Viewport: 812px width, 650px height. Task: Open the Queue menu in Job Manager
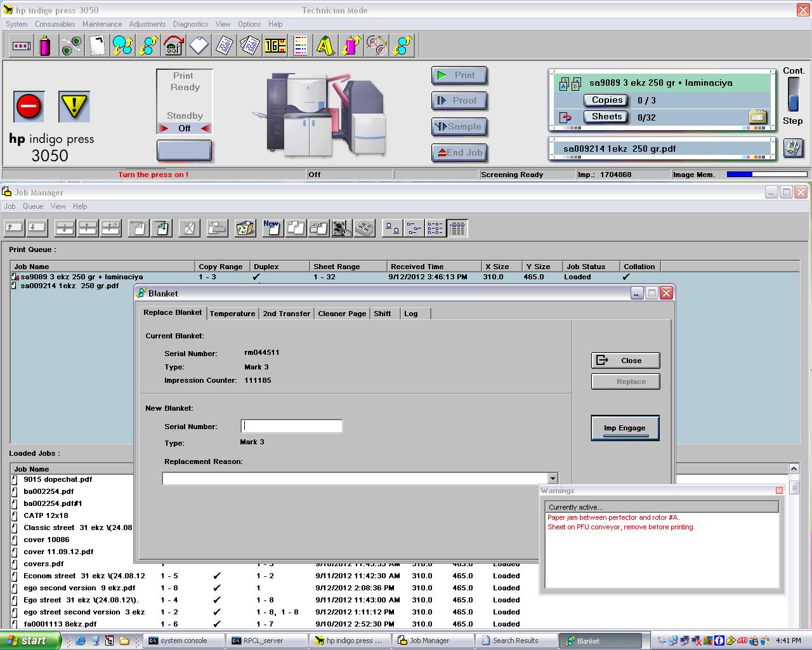tap(33, 206)
